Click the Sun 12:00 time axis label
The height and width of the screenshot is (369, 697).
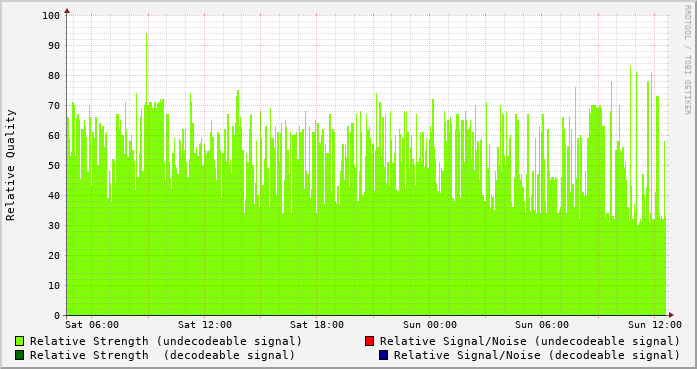coord(655,325)
